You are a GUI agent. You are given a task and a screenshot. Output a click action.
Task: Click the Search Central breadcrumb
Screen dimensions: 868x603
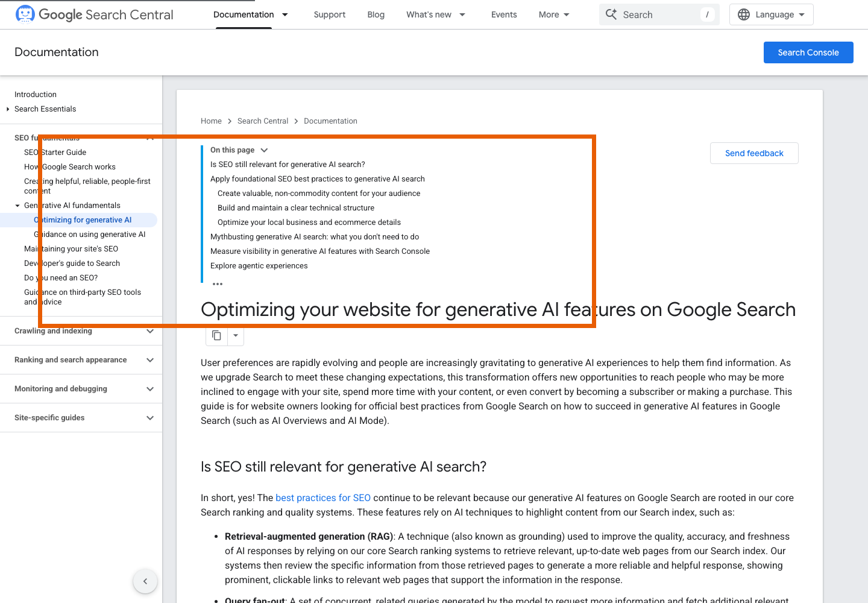(263, 121)
